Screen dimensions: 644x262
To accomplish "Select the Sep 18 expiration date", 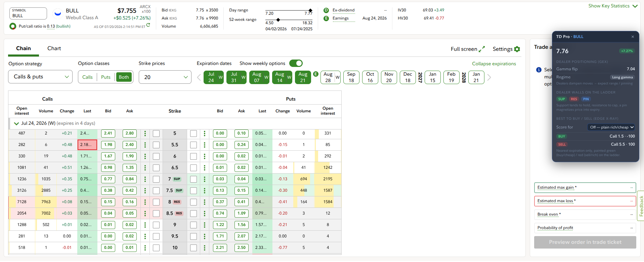I will coord(351,77).
